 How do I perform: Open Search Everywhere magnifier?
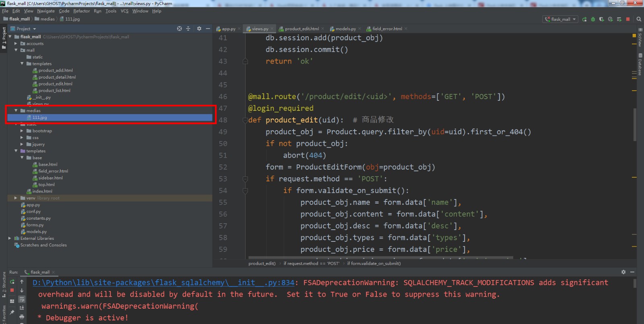pos(639,19)
